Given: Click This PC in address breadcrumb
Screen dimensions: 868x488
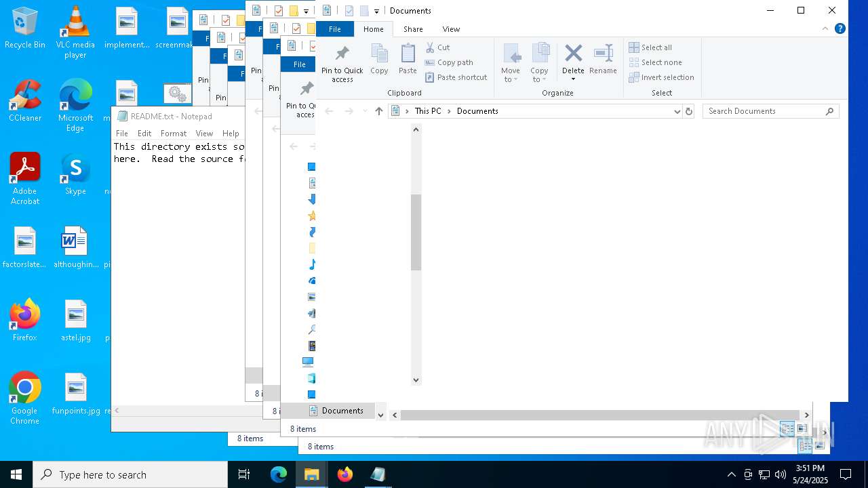Looking at the screenshot, I should tap(428, 111).
